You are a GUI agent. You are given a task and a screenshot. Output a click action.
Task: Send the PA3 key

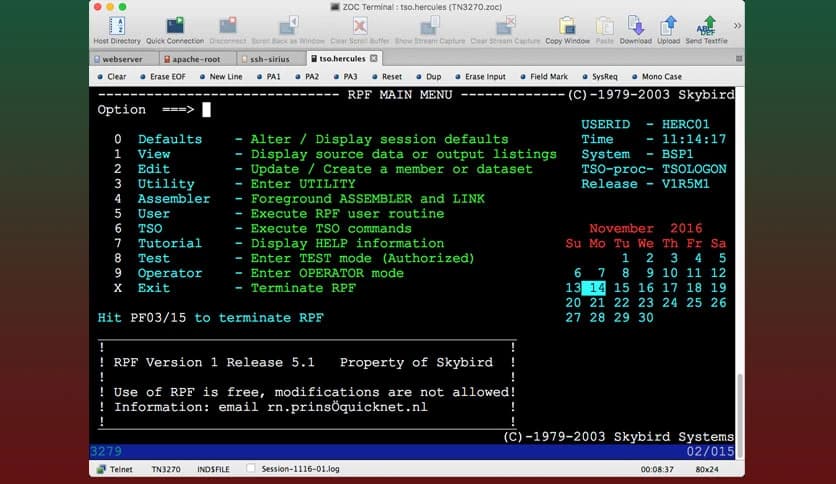point(345,77)
